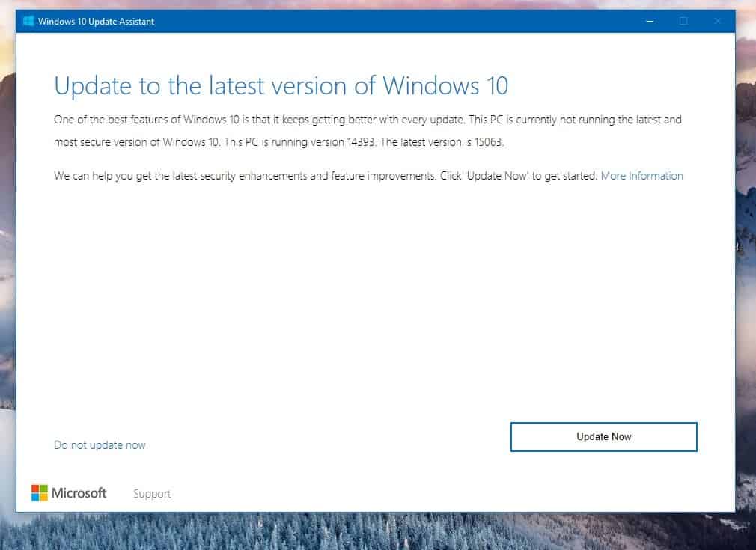The height and width of the screenshot is (550, 756).
Task: Open the Support link in footer
Action: click(x=152, y=494)
